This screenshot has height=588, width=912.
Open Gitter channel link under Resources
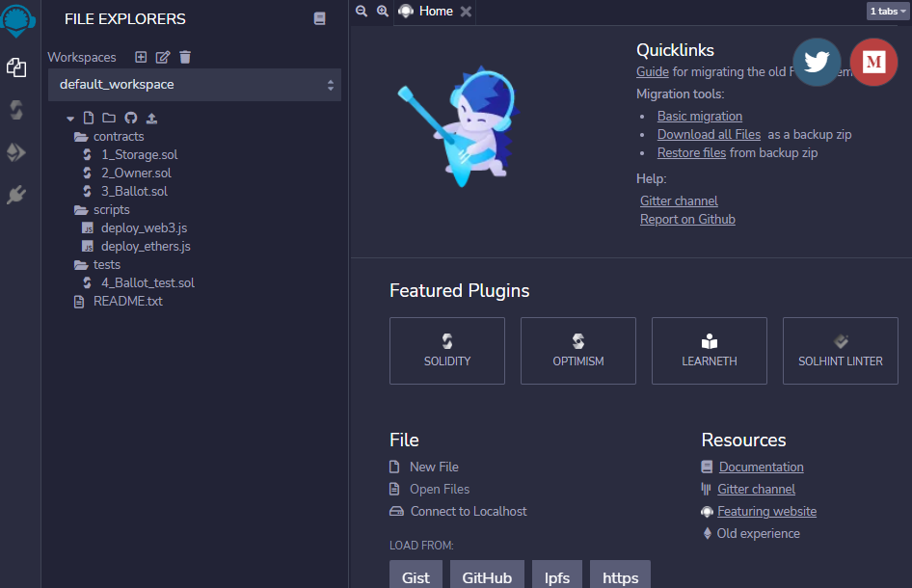tap(756, 489)
